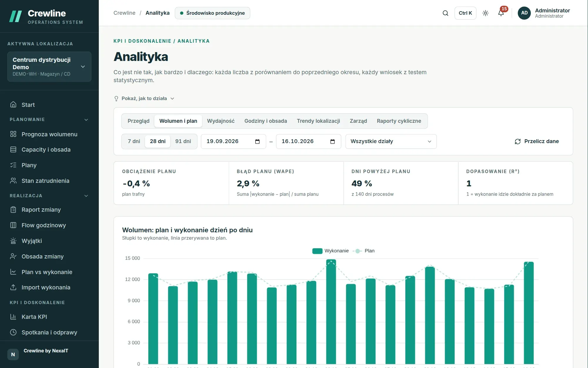Click the Stan zatrudnienia people icon

click(13, 181)
